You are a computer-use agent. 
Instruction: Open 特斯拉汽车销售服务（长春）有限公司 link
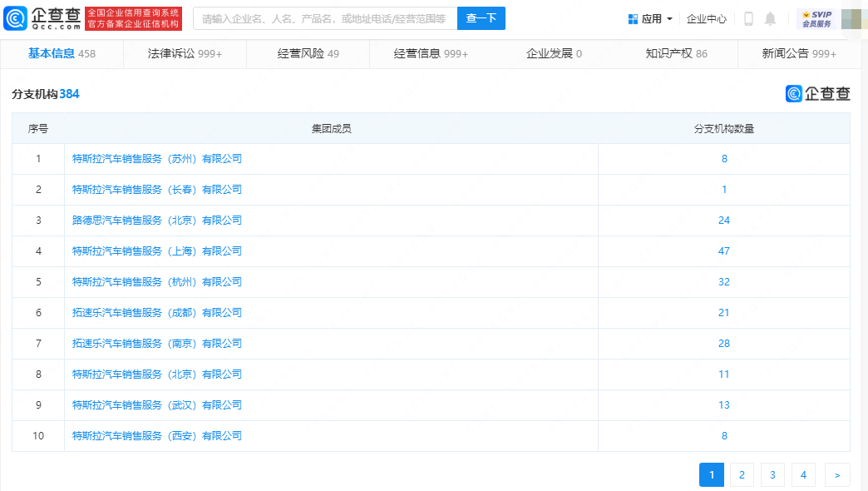click(x=156, y=190)
